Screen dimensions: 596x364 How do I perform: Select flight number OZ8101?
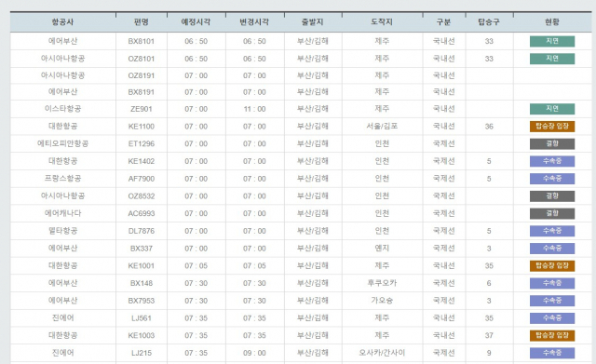tap(142, 59)
